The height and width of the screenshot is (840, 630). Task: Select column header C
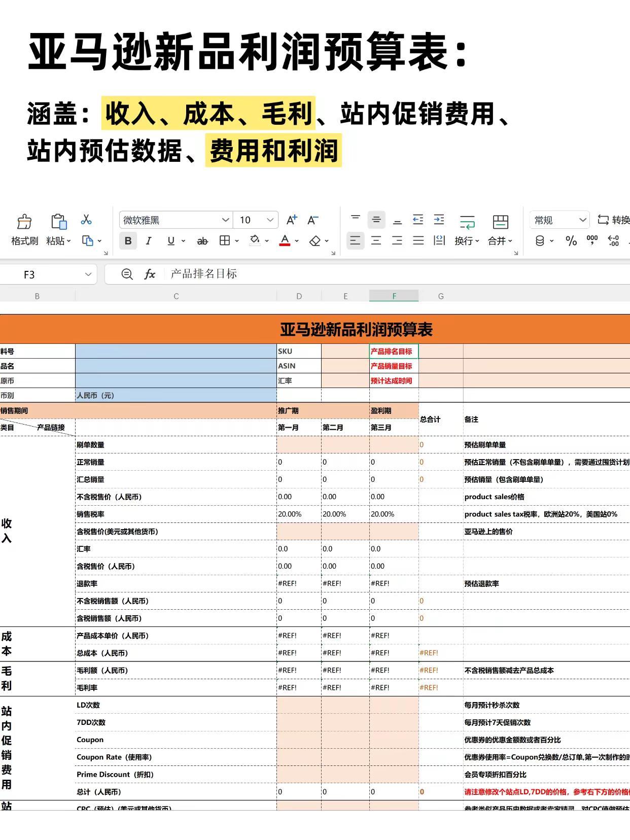pos(176,296)
